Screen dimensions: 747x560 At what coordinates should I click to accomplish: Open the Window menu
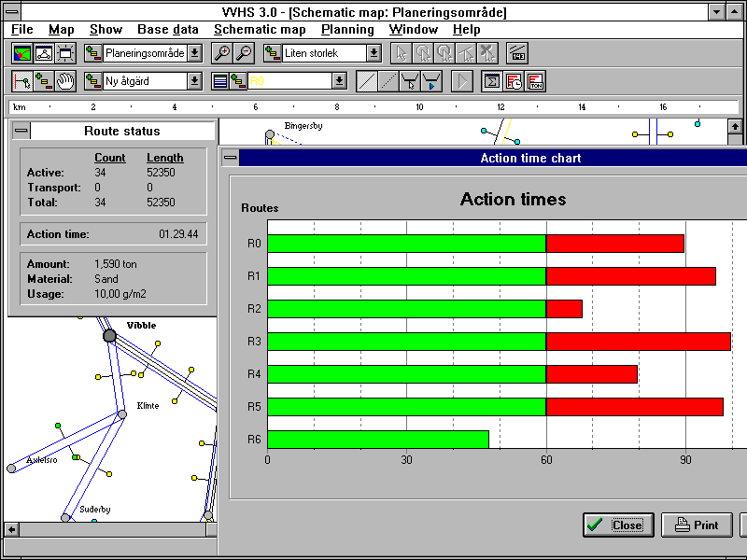pos(413,30)
